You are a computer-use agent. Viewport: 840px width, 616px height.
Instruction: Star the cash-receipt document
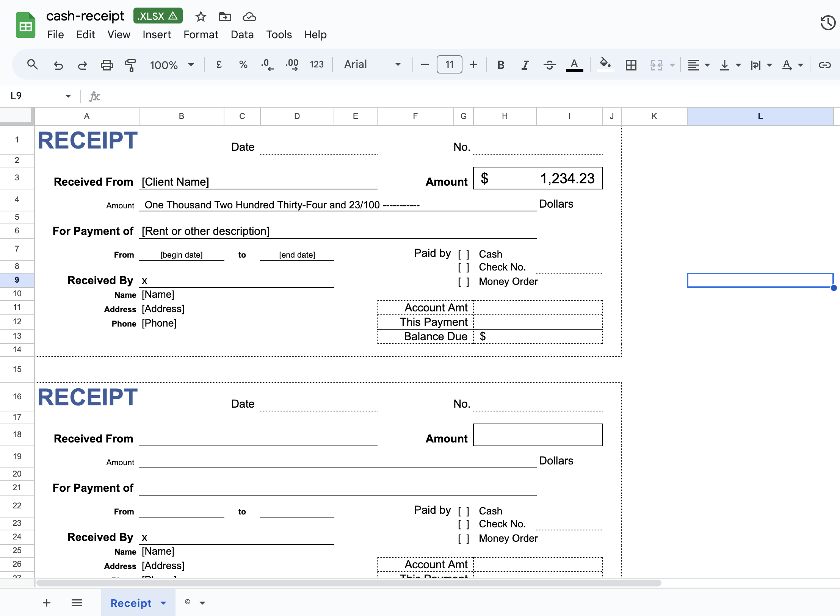point(201,17)
